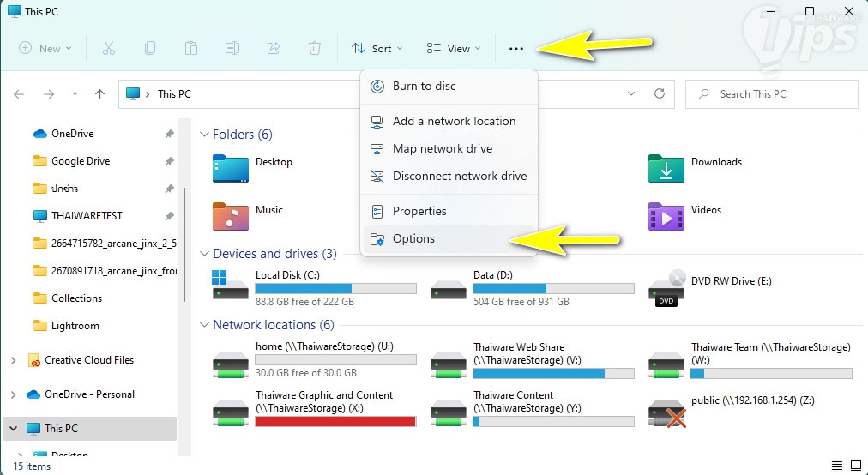Unpin THAIWARETEST using its pin icon

click(169, 216)
